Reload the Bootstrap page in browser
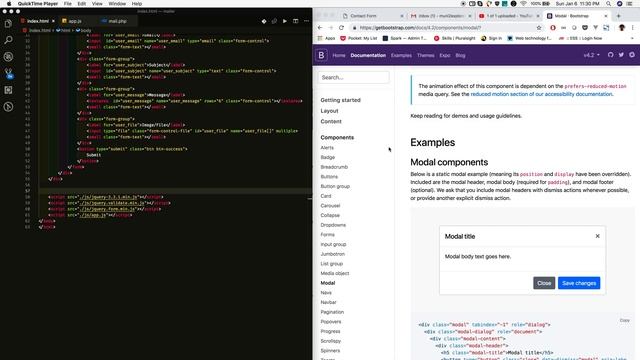640x360 pixels. tap(341, 28)
